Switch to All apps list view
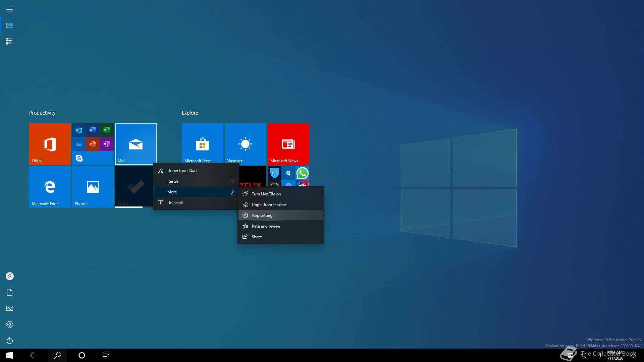The height and width of the screenshot is (362, 644). 10,42
